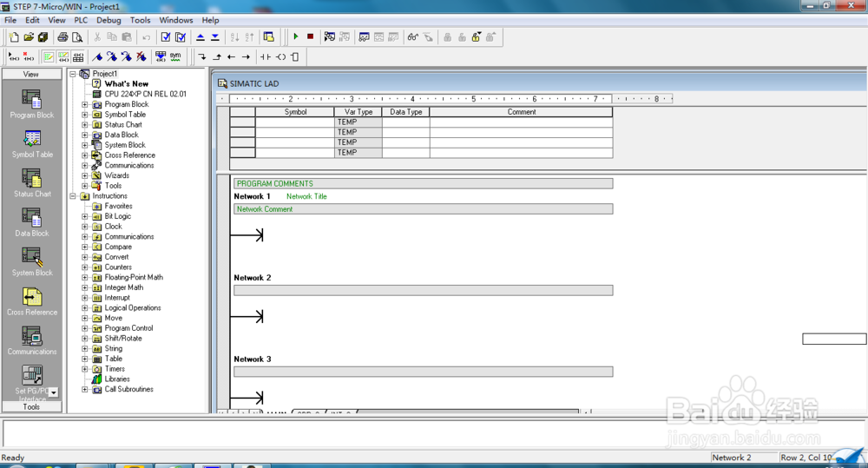Click the Open project folder icon
This screenshot has height=468, width=868.
tap(29, 37)
